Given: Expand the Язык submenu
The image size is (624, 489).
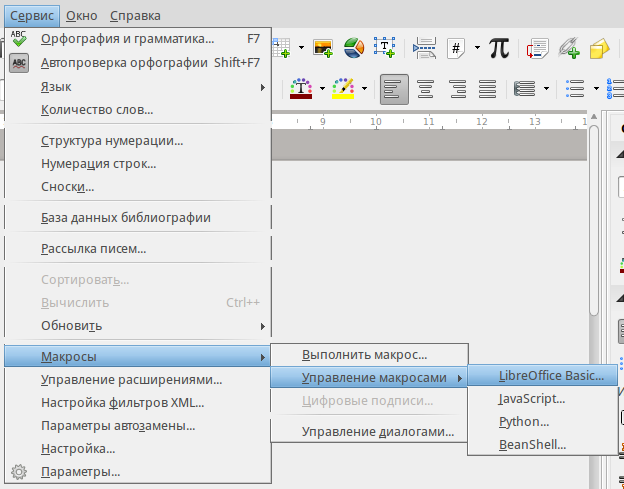Looking at the screenshot, I should click(x=138, y=87).
